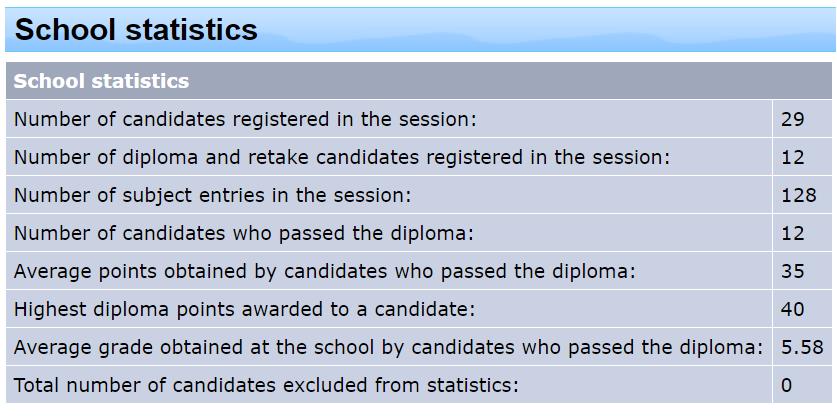
Task: Click the Highest diploma points awarded label
Action: coord(244,309)
